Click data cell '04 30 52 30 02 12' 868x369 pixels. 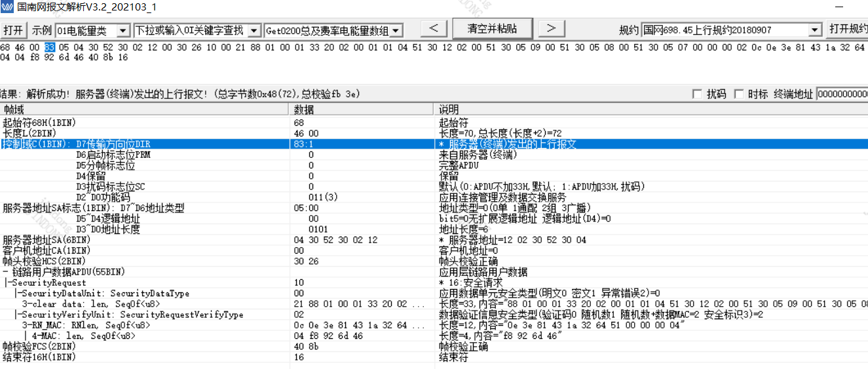pos(336,240)
